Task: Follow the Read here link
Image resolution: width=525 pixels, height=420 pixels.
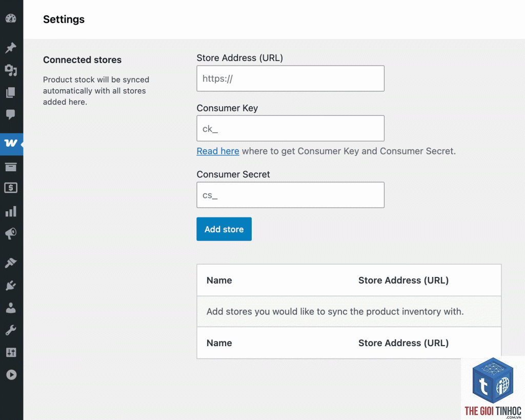Action: (x=217, y=151)
